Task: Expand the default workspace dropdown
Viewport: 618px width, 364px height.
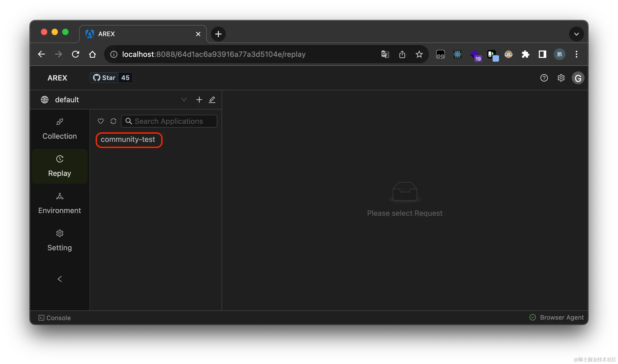Action: pyautogui.click(x=184, y=100)
